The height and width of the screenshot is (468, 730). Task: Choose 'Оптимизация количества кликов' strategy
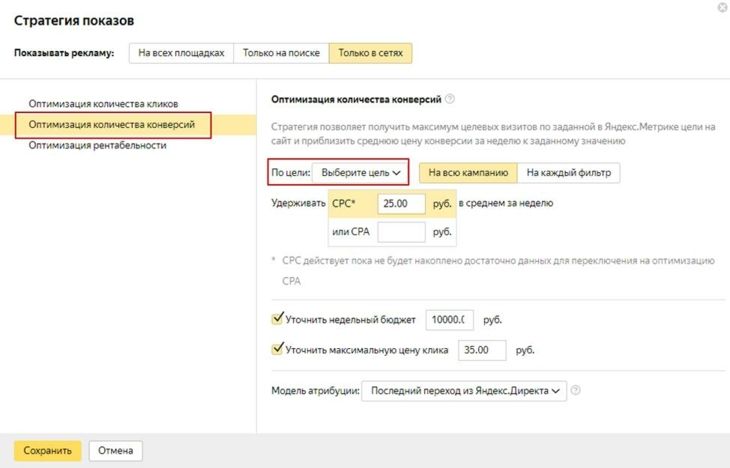103,104
